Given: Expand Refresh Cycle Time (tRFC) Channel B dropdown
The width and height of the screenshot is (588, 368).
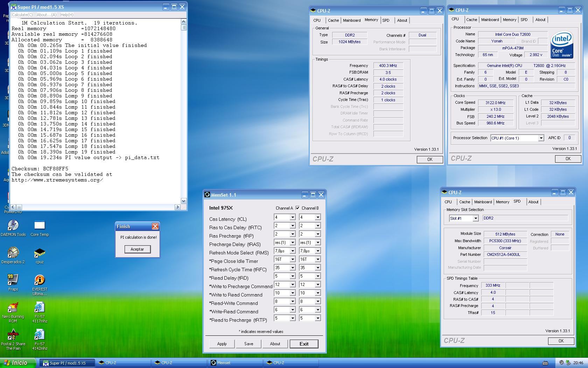Looking at the screenshot, I should pyautogui.click(x=317, y=268).
